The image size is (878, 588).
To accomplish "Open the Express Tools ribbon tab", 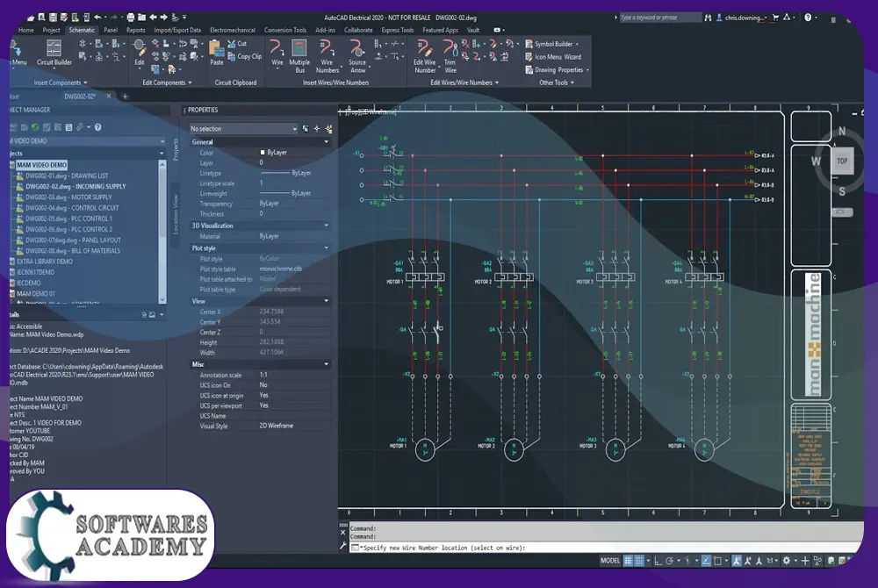I will click(398, 30).
